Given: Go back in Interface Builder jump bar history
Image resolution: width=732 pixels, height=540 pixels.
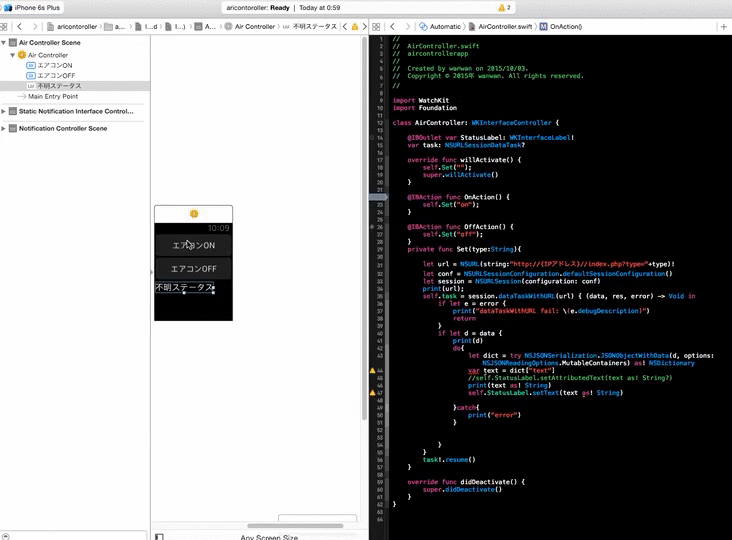Looking at the screenshot, I should 20,27.
